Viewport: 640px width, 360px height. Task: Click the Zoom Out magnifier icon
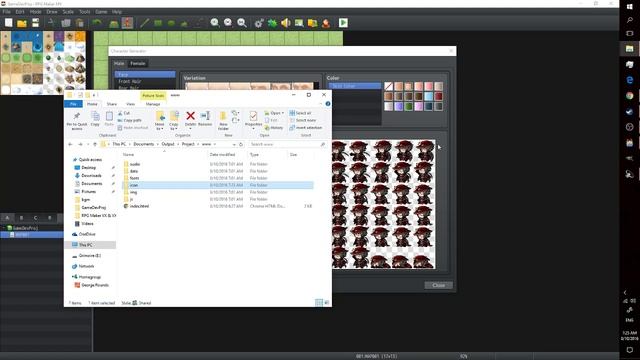pyautogui.click(x=228, y=23)
